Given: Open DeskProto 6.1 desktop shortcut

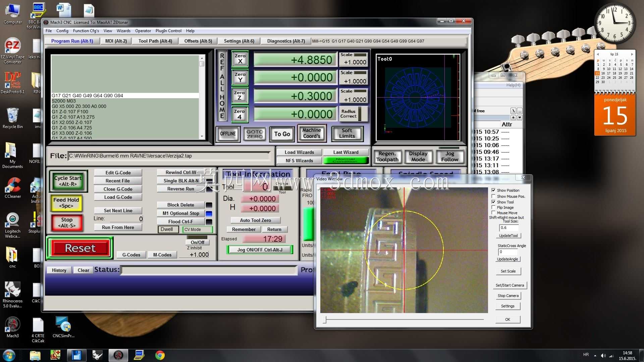Looking at the screenshot, I should [x=13, y=83].
